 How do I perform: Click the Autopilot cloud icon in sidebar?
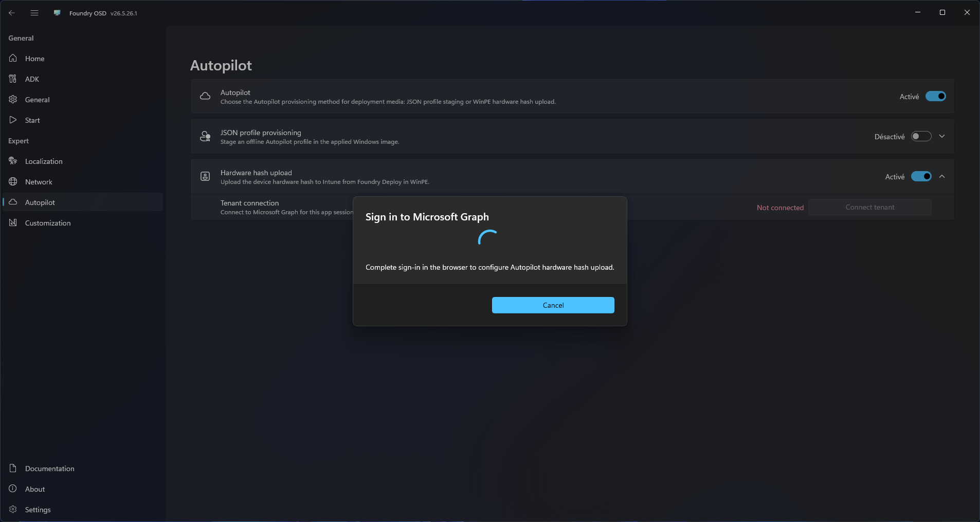pos(13,202)
